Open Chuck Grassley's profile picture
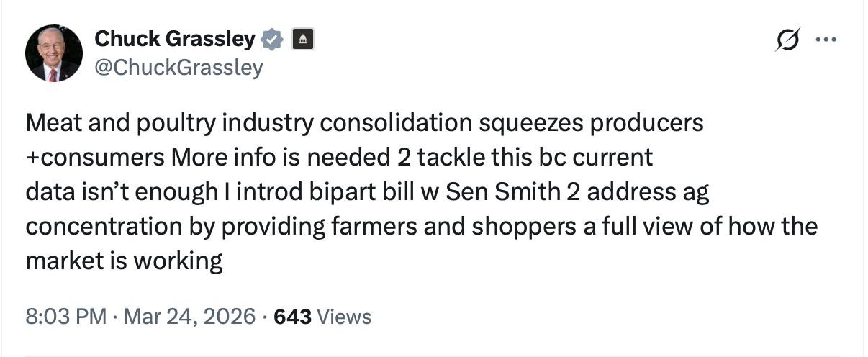This screenshot has width=868, height=357. (x=53, y=53)
